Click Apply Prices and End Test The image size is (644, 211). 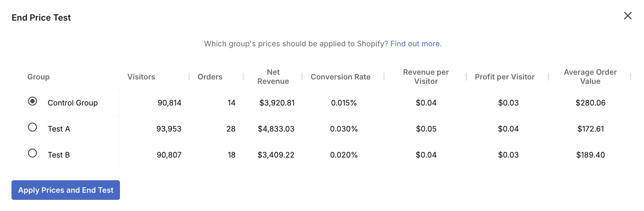click(x=66, y=190)
